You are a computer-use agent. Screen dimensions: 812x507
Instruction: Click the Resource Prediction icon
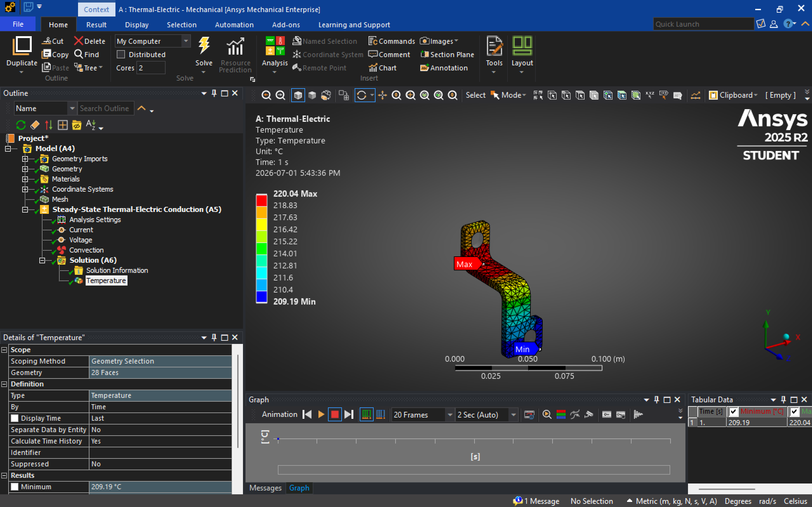235,46
